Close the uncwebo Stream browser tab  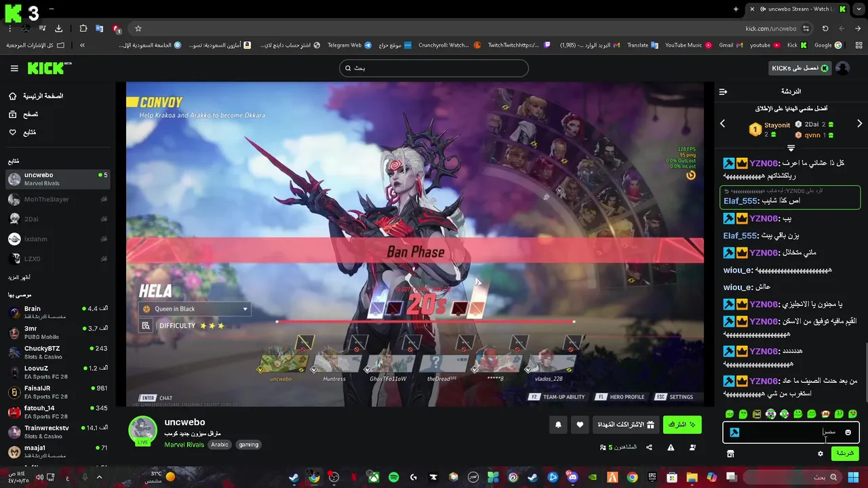coord(751,9)
